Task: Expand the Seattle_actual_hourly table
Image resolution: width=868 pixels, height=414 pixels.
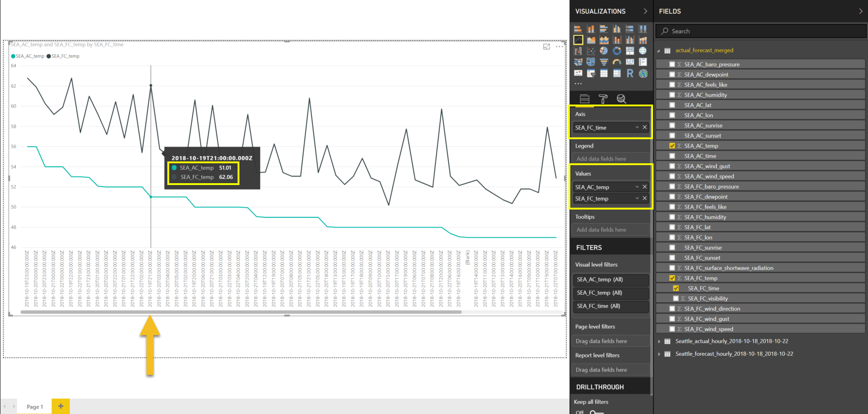Action: pos(659,341)
